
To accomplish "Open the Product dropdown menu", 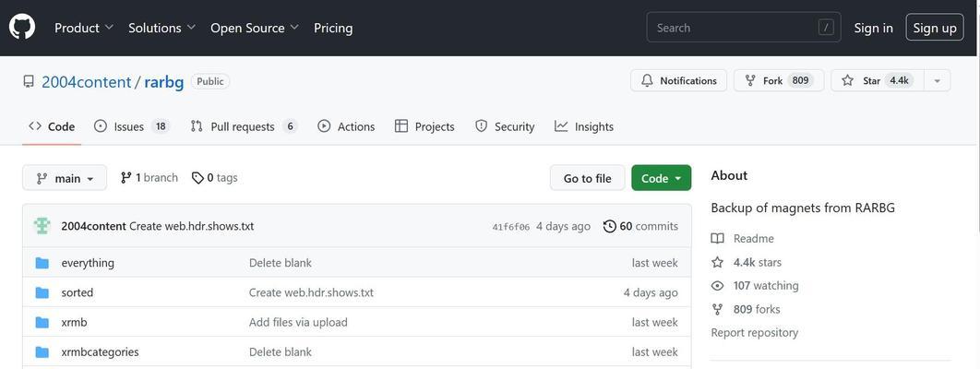I will click(84, 28).
